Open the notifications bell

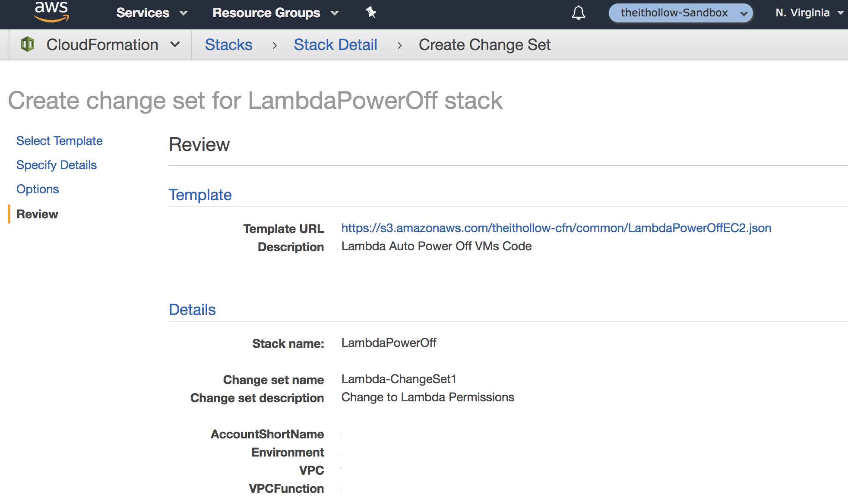[578, 13]
